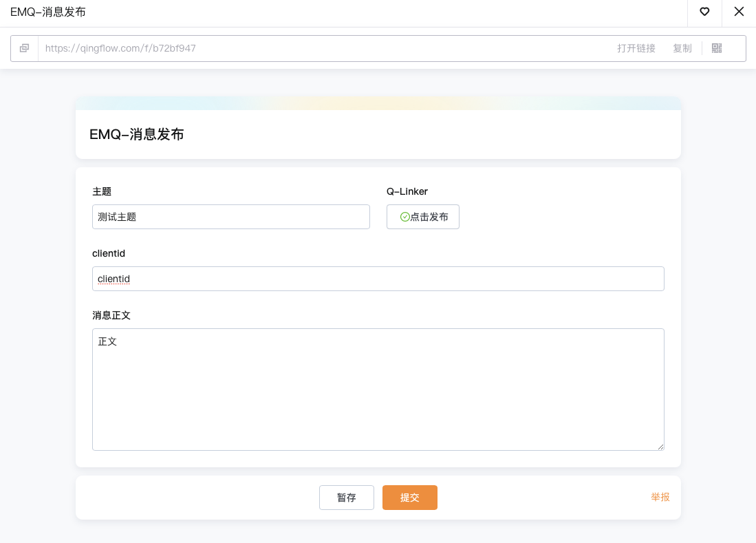Click the 主题 field label

[x=102, y=191]
